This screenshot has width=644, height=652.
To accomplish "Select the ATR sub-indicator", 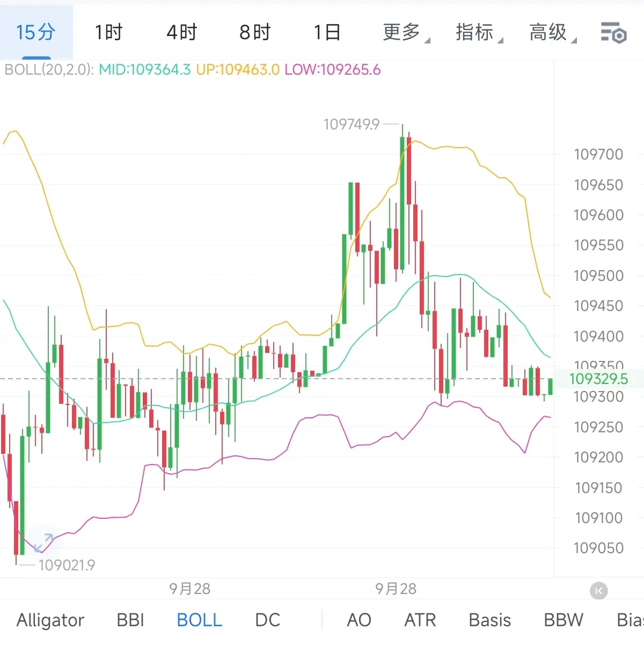I will click(420, 620).
